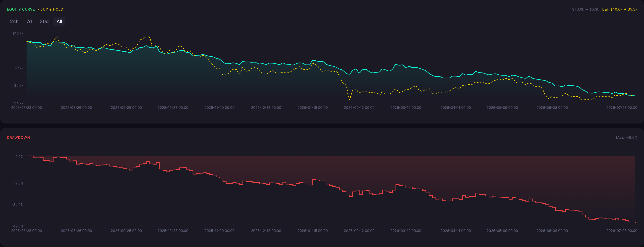Click drawdown chart date 2026-03-12 00:00
The height and width of the screenshot is (247, 644).
point(406,231)
